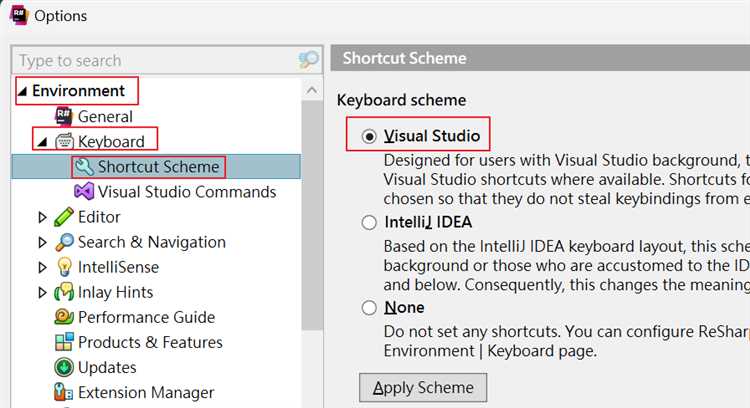Open the Extension Manager page
This screenshot has height=408, width=750.
[x=146, y=392]
